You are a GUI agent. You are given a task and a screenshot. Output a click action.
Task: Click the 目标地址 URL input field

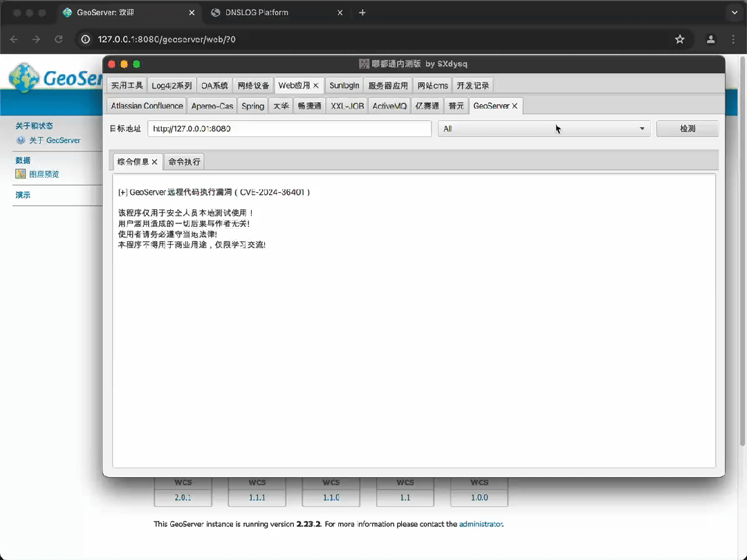(289, 129)
